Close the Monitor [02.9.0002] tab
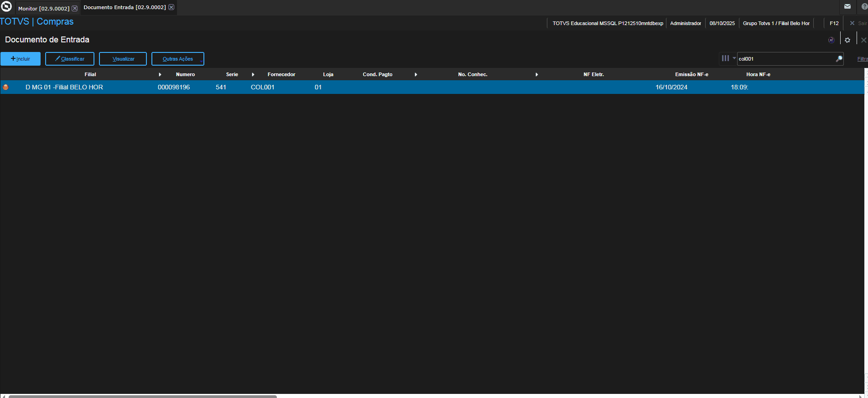868x398 pixels. (75, 9)
